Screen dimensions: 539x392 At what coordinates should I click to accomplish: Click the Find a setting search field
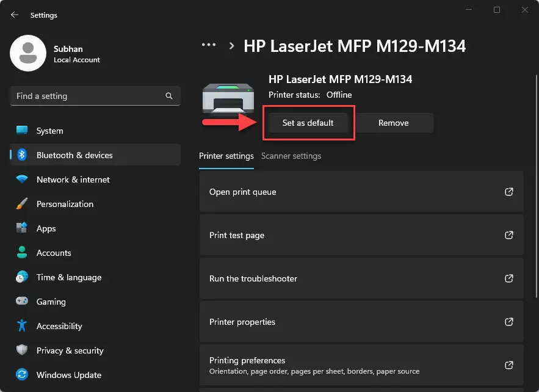point(95,96)
